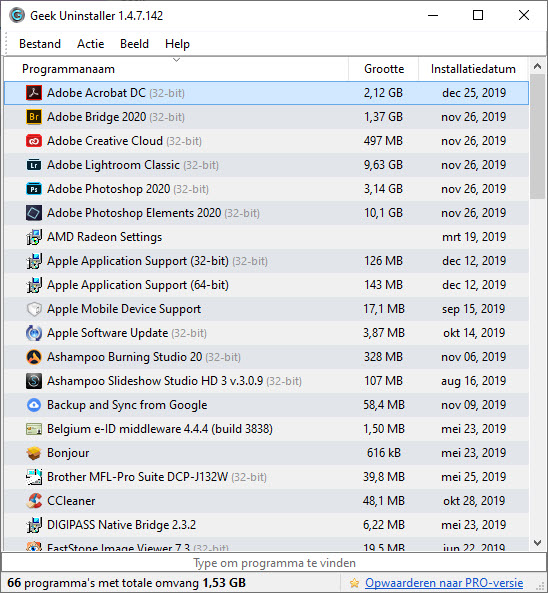The width and height of the screenshot is (548, 593).
Task: Open the Help menu
Action: (x=177, y=44)
